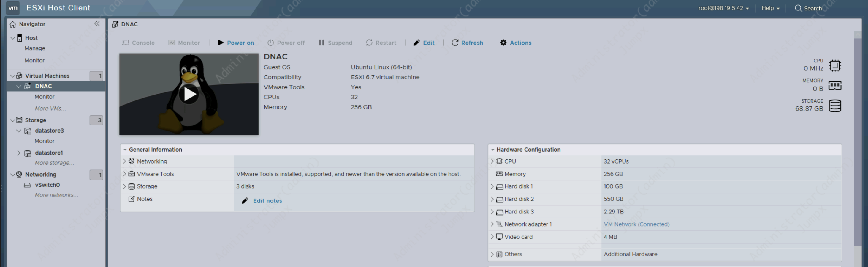Screen dimensions: 868x267
Task: Click the magnifier Search icon
Action: point(798,8)
